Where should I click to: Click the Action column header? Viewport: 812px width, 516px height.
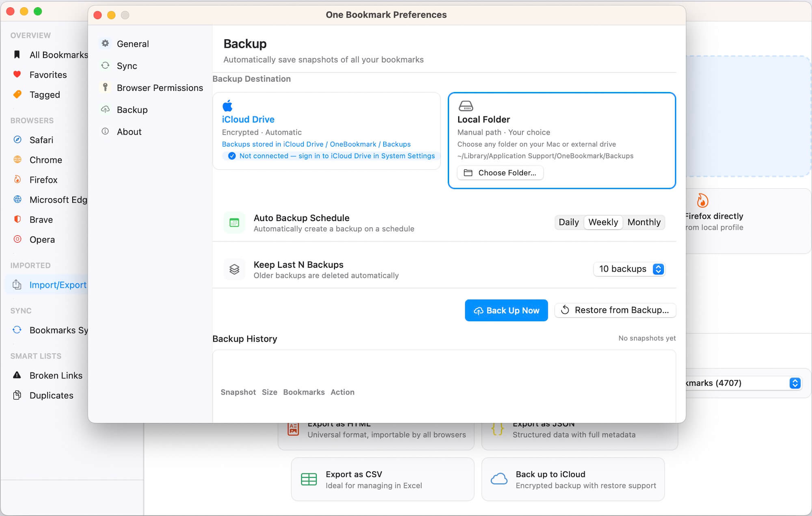coord(342,392)
